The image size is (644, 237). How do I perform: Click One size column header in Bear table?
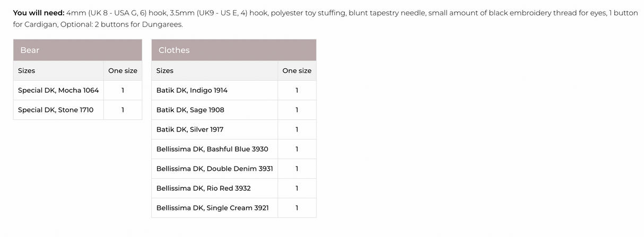(x=123, y=71)
